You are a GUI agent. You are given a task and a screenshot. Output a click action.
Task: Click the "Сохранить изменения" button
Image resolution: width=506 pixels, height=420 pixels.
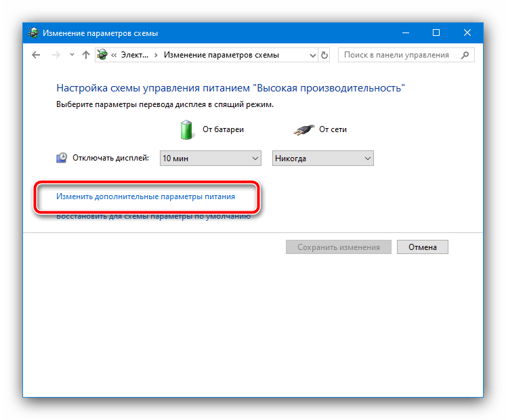pos(339,247)
